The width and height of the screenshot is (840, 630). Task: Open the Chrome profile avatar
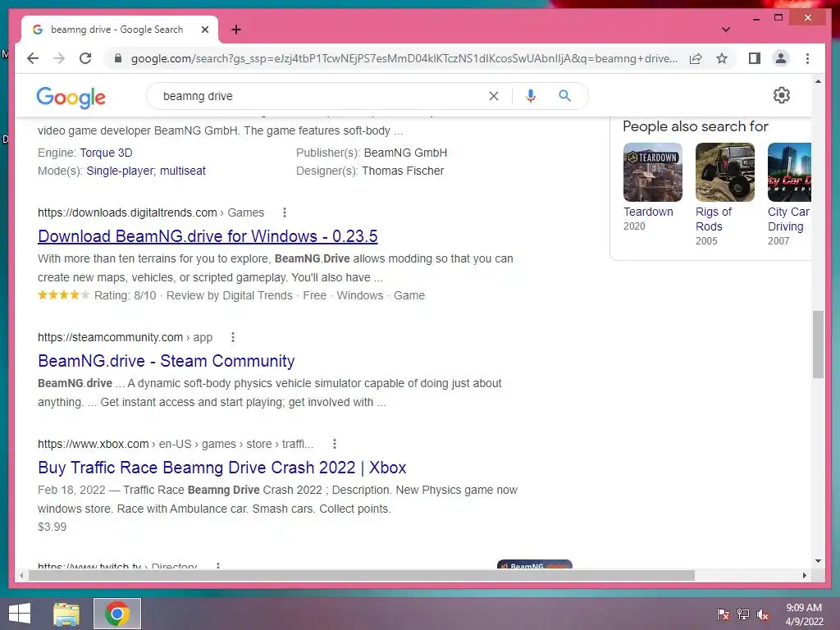click(781, 58)
